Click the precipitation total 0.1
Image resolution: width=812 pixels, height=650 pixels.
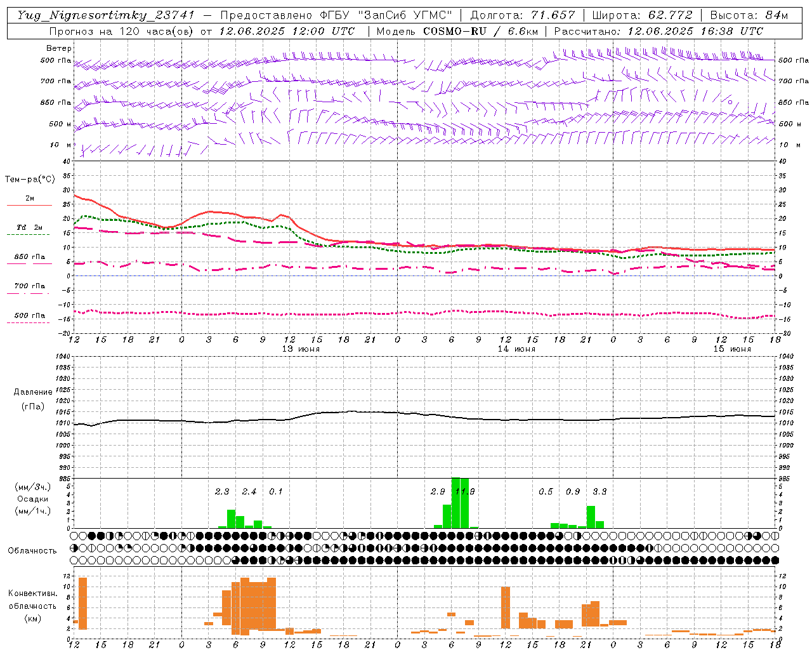coord(276,491)
